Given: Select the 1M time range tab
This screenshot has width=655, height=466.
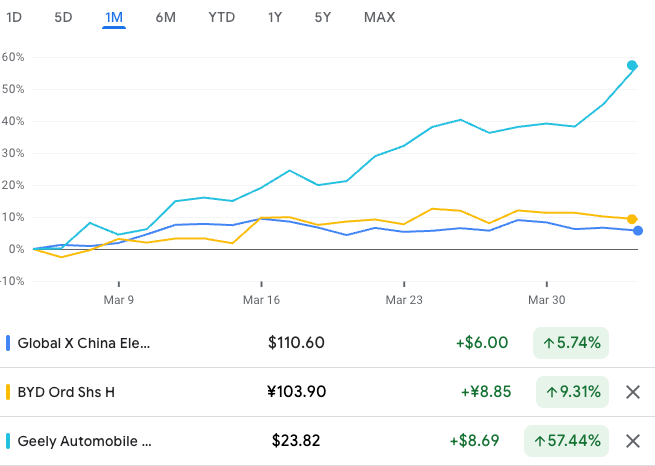Looking at the screenshot, I should [x=114, y=17].
